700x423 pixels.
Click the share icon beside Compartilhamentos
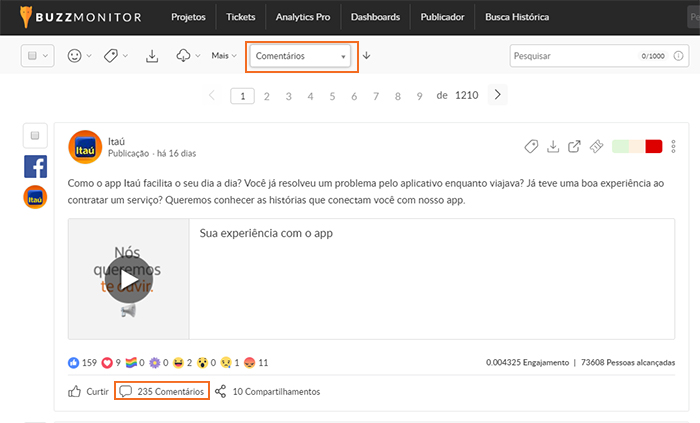[x=221, y=391]
